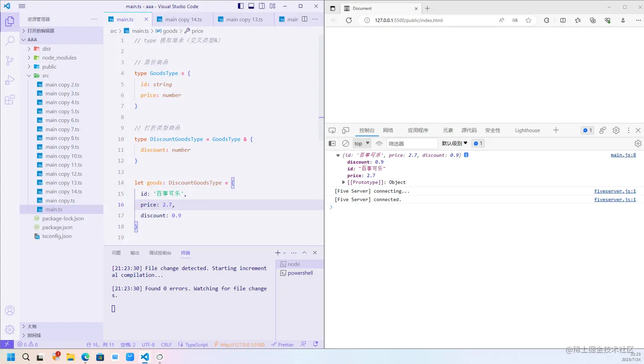Select the powershell terminal in the list
Image resolution: width=644 pixels, height=364 pixels.
300,273
